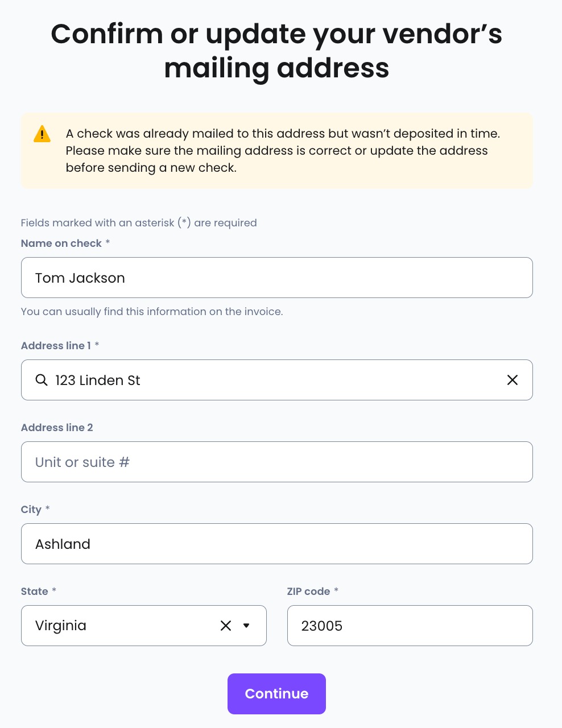Click the State field label
This screenshot has width=562, height=728.
tap(35, 591)
